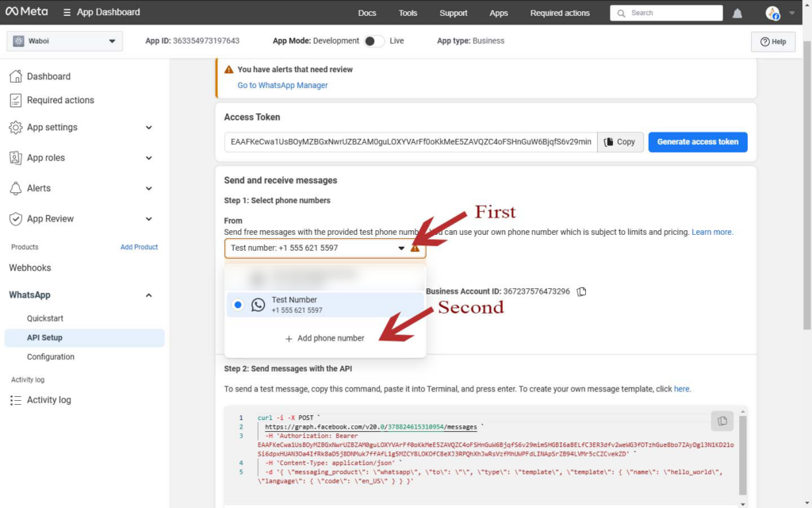Click the Dashboard label in sidebar
Screen dimensions: 812x508
(x=48, y=77)
